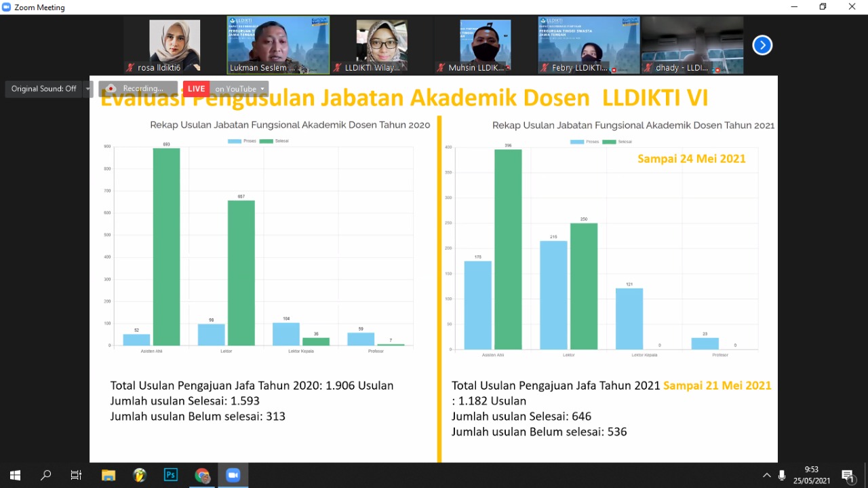This screenshot has height=488, width=868.
Task: Open the notification center icon
Action: tap(848, 475)
